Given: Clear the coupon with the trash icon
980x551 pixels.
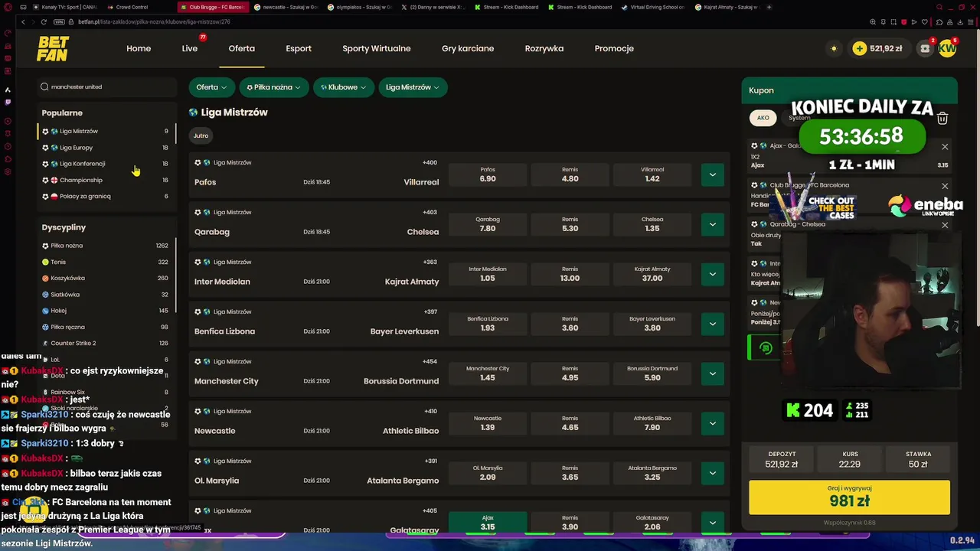Looking at the screenshot, I should [x=942, y=119].
